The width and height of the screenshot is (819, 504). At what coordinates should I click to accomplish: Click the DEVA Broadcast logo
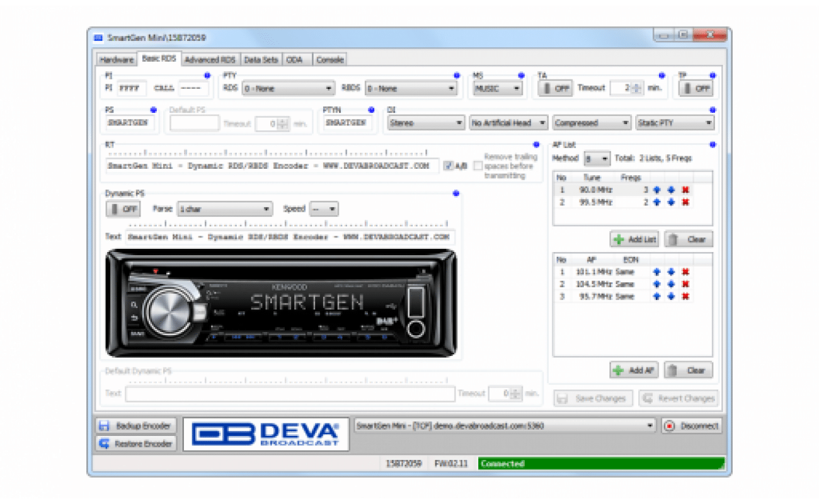tap(266, 434)
